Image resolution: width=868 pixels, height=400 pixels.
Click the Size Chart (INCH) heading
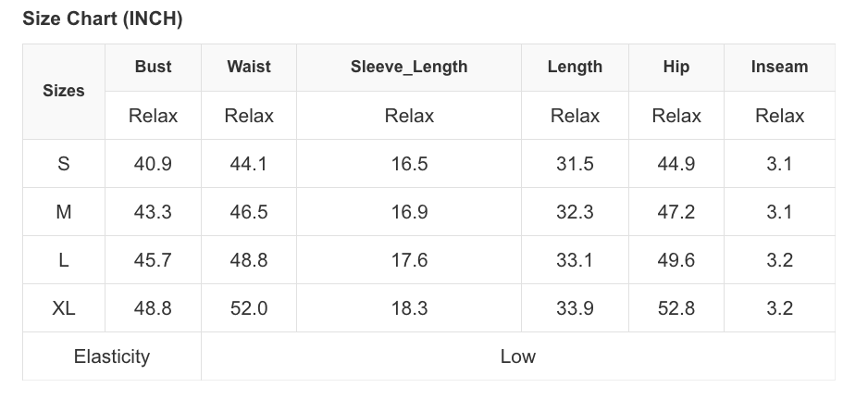coord(102,19)
